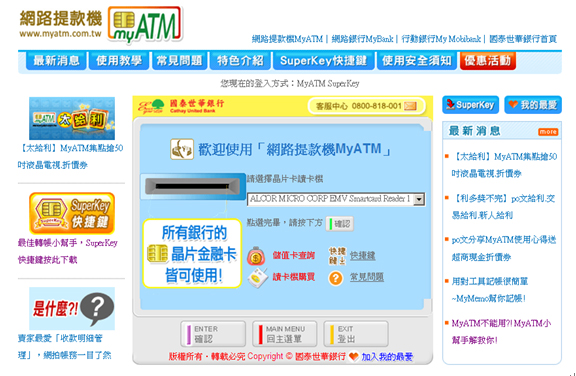Screen dimensions: 576x376
Task: Click the dropdown arrow of reader list
Action: [419, 199]
